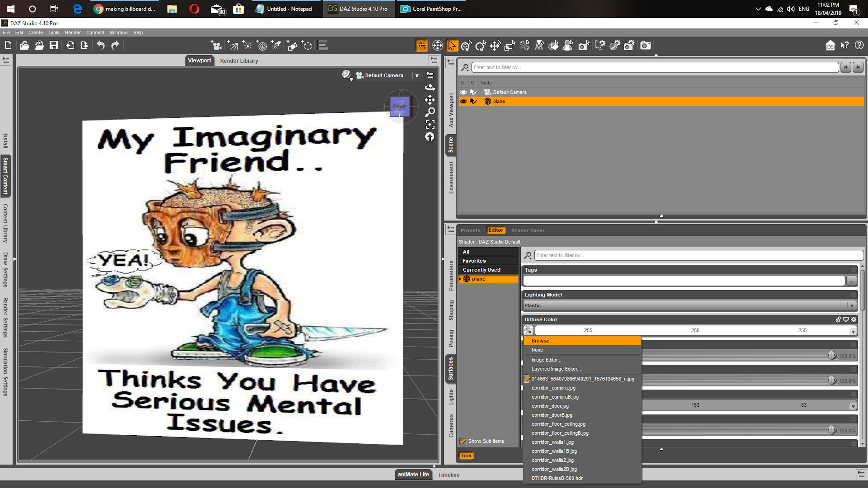
Task: Open File Explorer from the taskbar
Action: click(x=172, y=9)
